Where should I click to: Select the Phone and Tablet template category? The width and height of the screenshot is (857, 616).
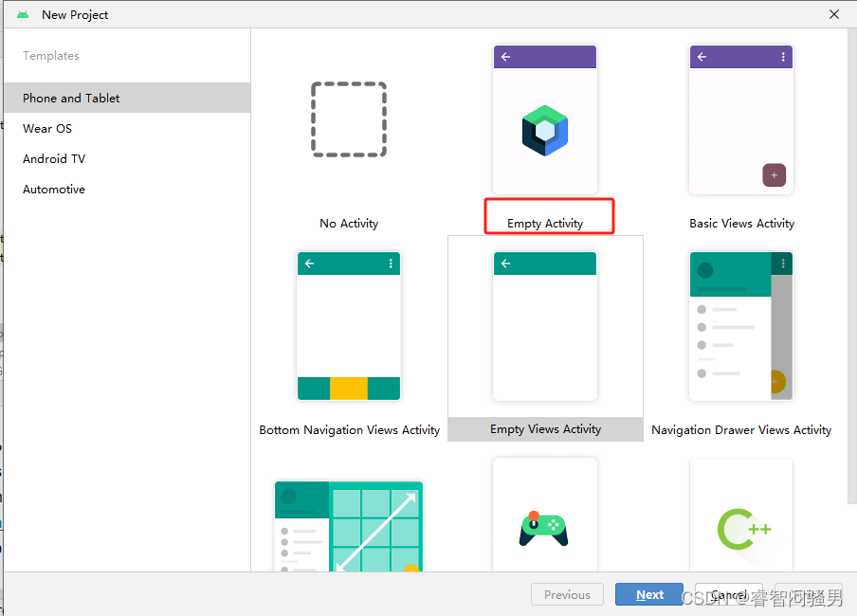coord(127,98)
